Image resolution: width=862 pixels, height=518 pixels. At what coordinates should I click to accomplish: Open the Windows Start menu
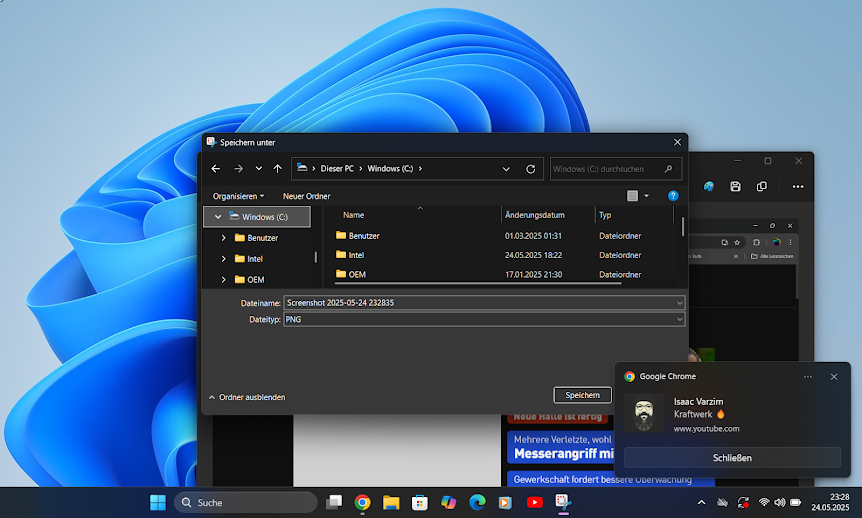point(158,503)
